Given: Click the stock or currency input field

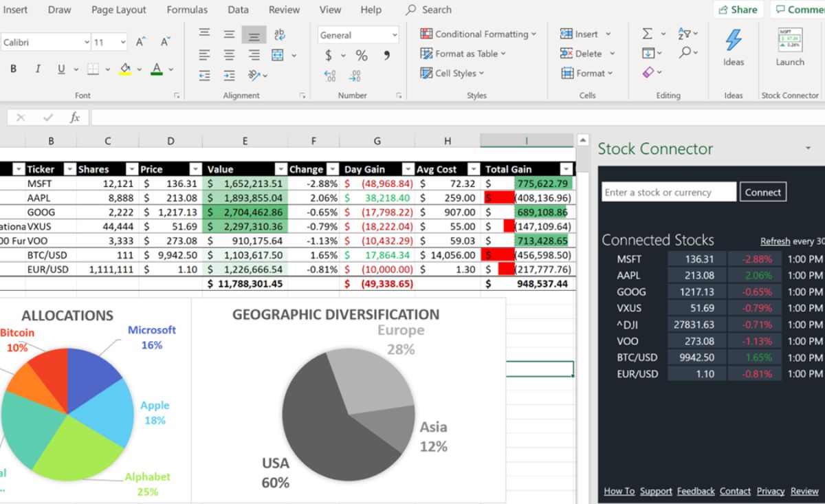Looking at the screenshot, I should pos(669,192).
